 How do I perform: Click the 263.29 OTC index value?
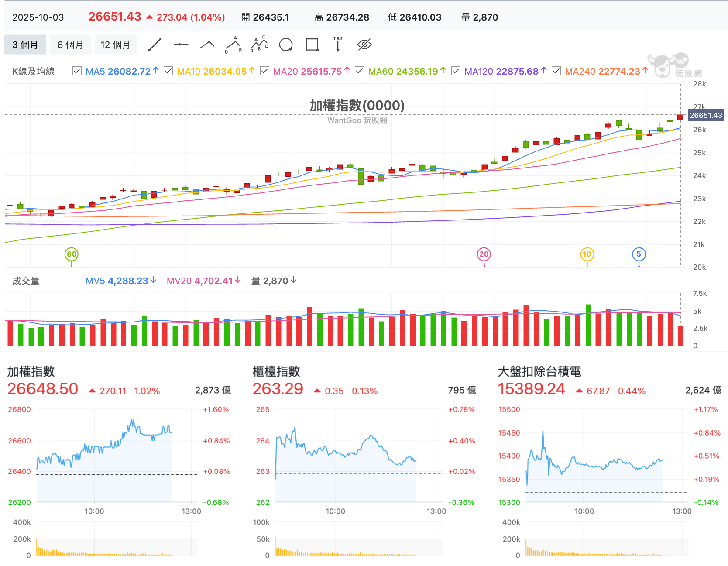click(278, 389)
